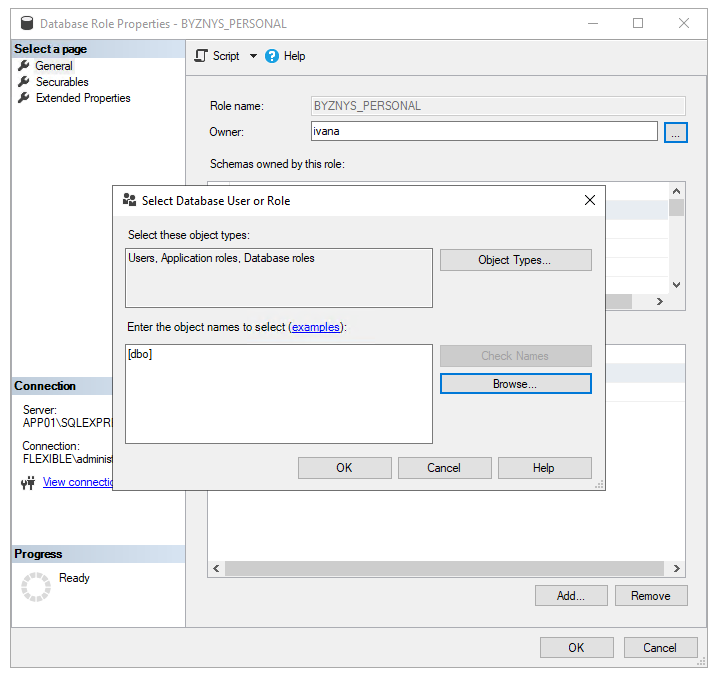Click the Object Types button
This screenshot has width=721, height=680.
(515, 260)
